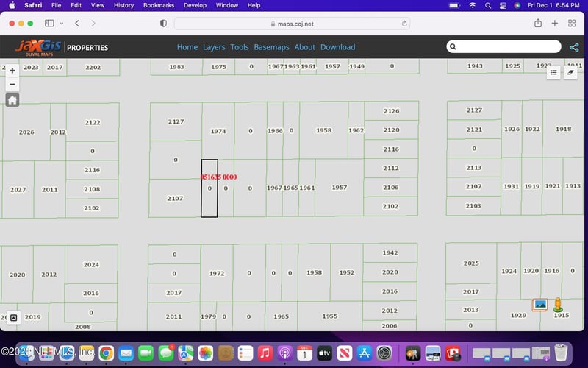Toggle the overview map button
The width and height of the screenshot is (588, 368).
[x=13, y=318]
